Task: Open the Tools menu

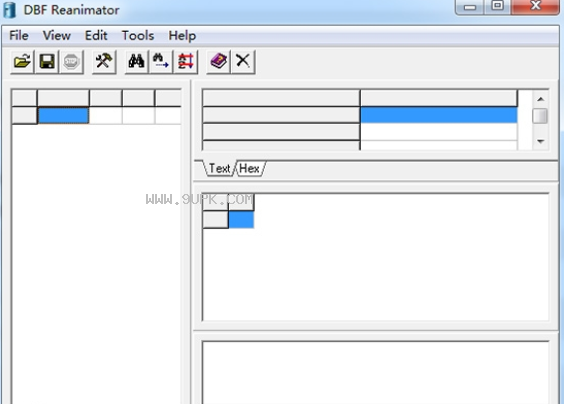Action: pos(138,36)
